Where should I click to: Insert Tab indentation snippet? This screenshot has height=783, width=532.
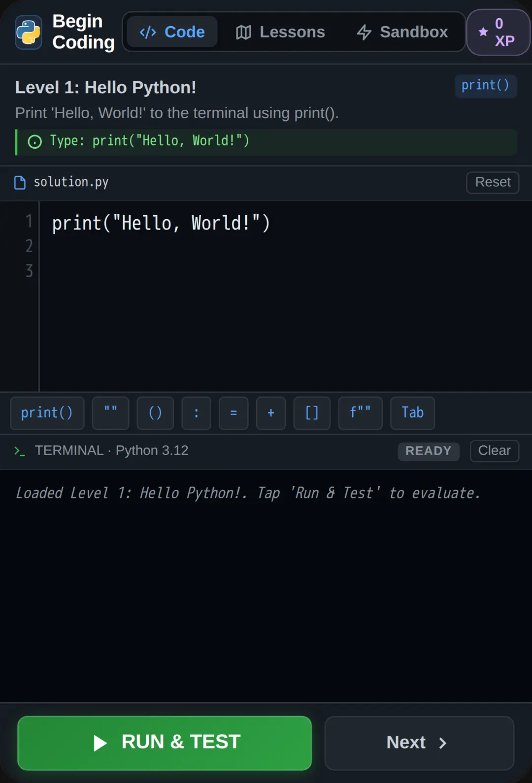tap(412, 413)
